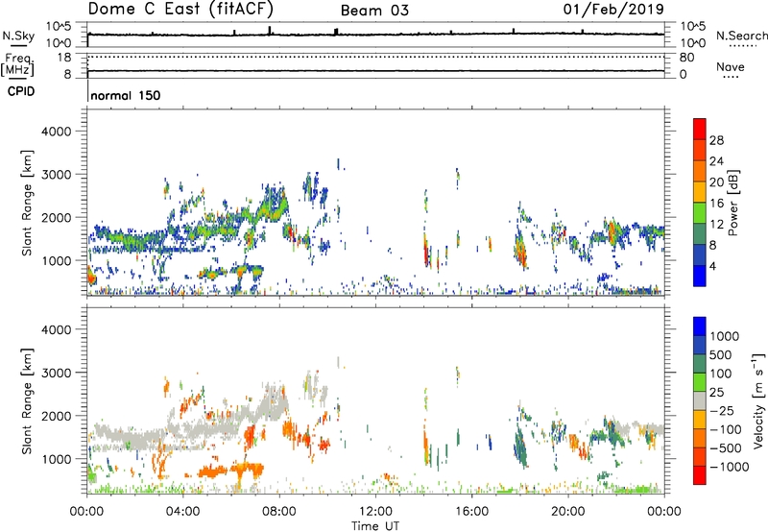
Task: Click the "-25" velocity colorbar value
Action: coord(724,410)
